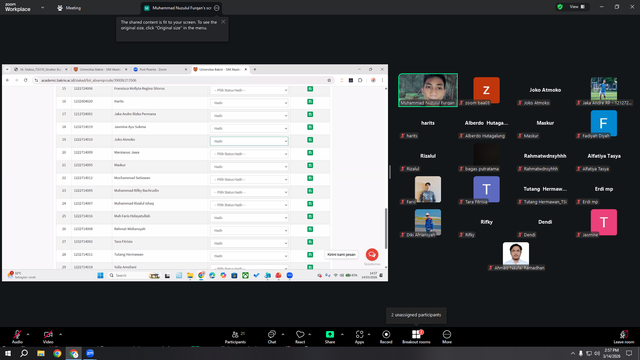
Task: Click green save icon in Jasmine Ayu Sukma row
Action: pyautogui.click(x=310, y=127)
